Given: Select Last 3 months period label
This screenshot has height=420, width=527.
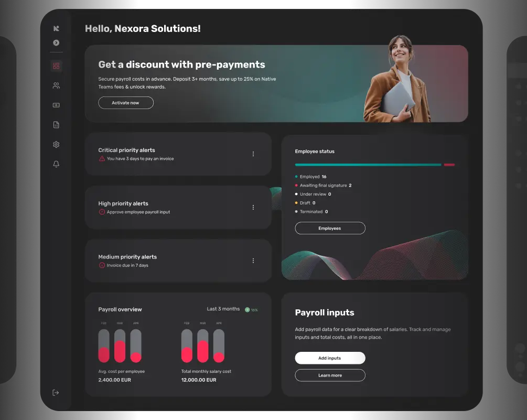Looking at the screenshot, I should [223, 309].
